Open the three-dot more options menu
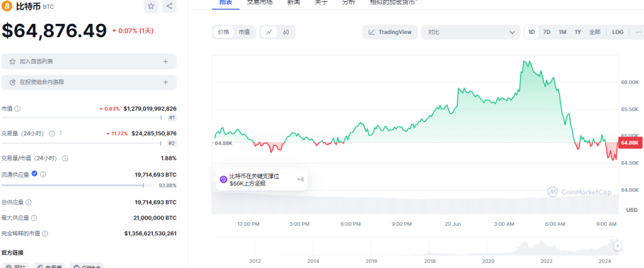 (635, 32)
